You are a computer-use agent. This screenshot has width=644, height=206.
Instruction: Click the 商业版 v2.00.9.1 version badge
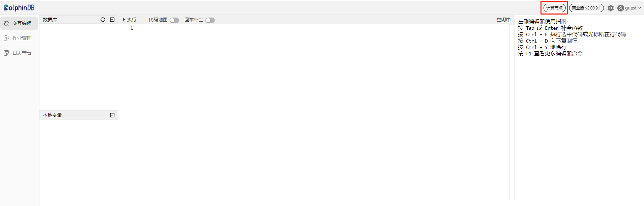pos(586,8)
